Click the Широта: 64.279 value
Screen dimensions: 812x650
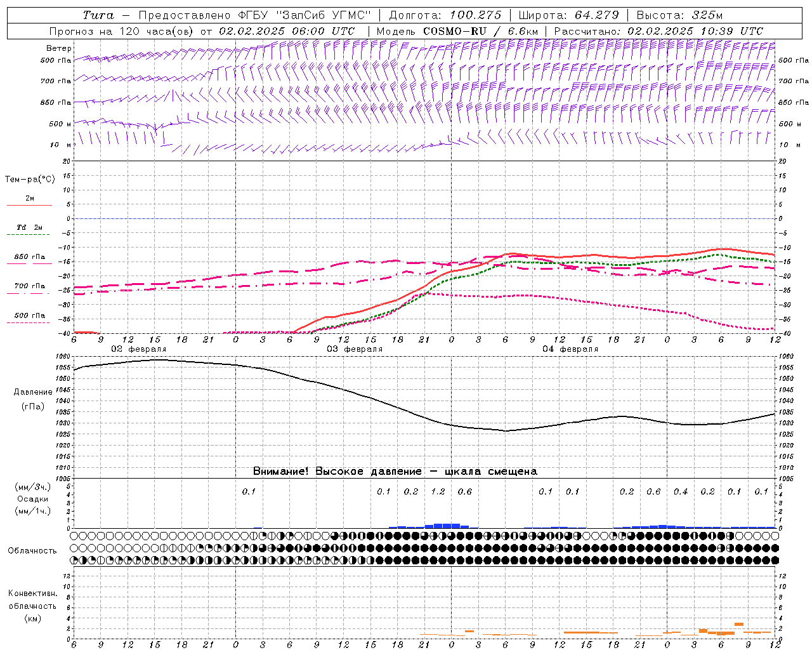(568, 15)
